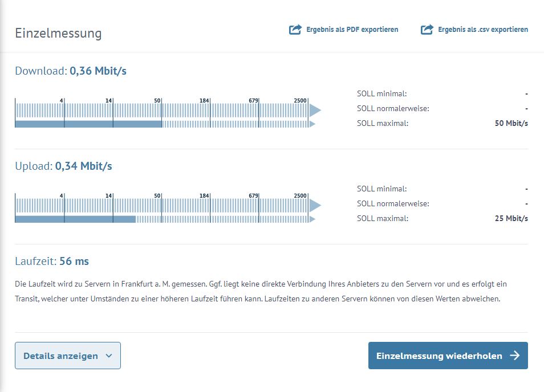Click the filled upload speed bar
544x392 pixels.
pos(75,219)
